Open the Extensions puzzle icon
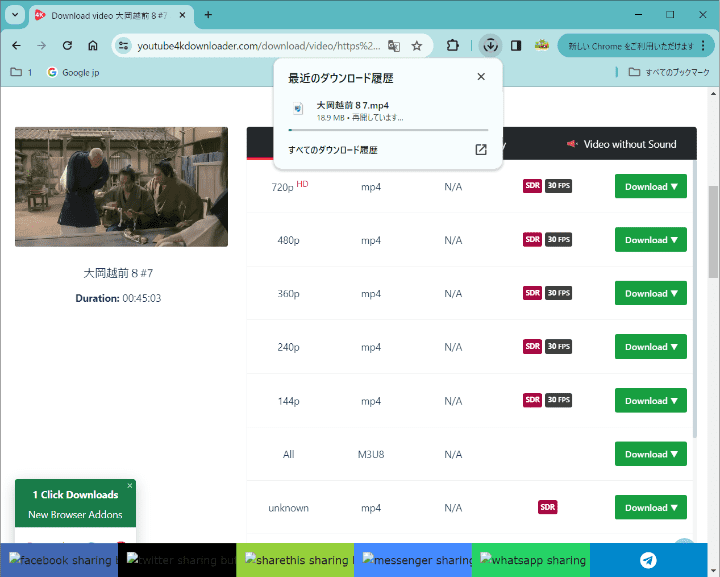 pyautogui.click(x=452, y=45)
